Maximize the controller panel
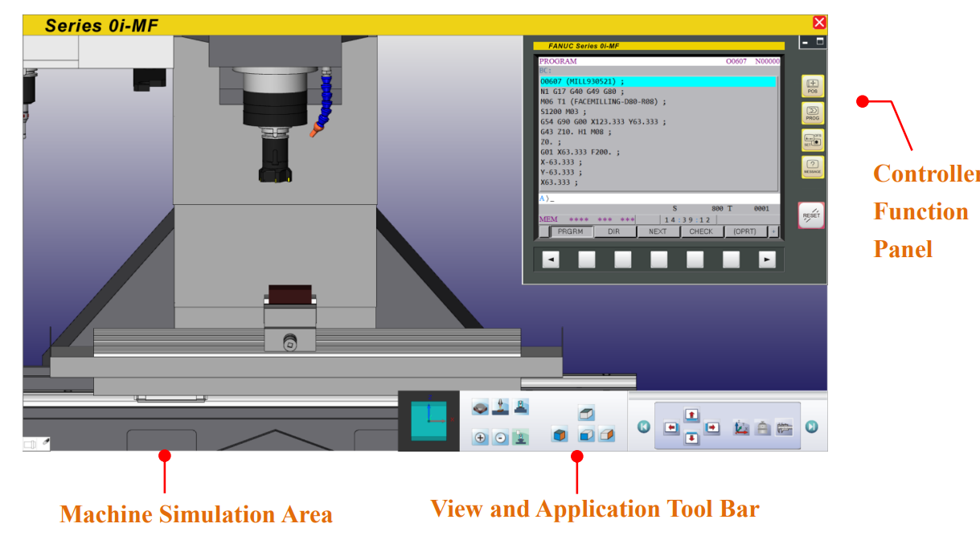This screenshot has height=540, width=980. pos(820,42)
